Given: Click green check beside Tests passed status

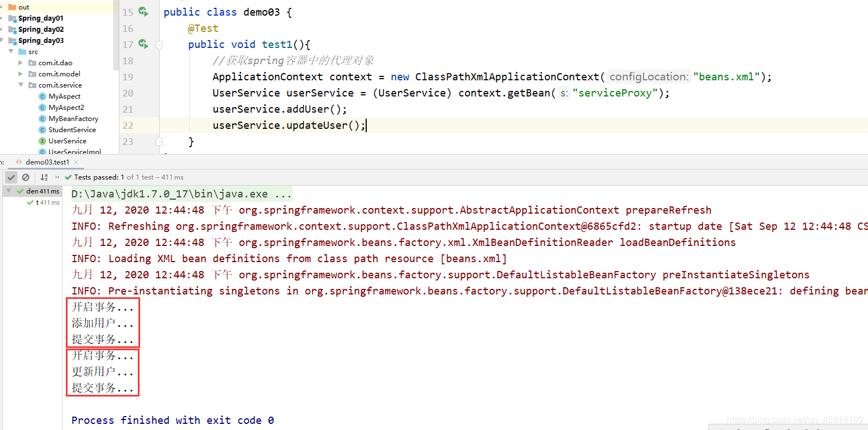Looking at the screenshot, I should tap(68, 177).
